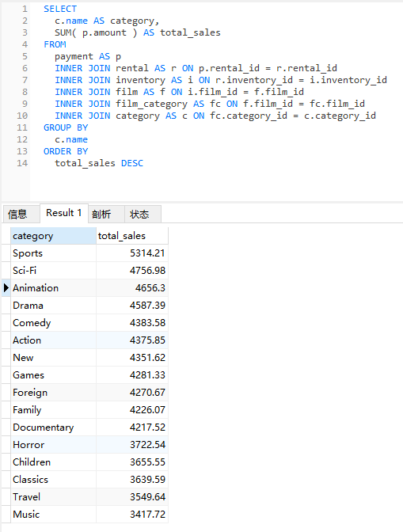Select the Horror category cell
Screen dimensions: 403x532
click(53, 445)
